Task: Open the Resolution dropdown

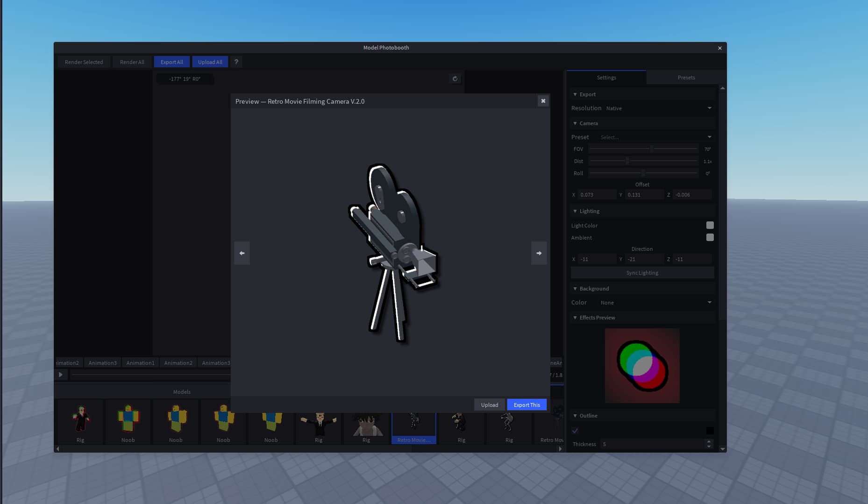Action: click(x=659, y=108)
